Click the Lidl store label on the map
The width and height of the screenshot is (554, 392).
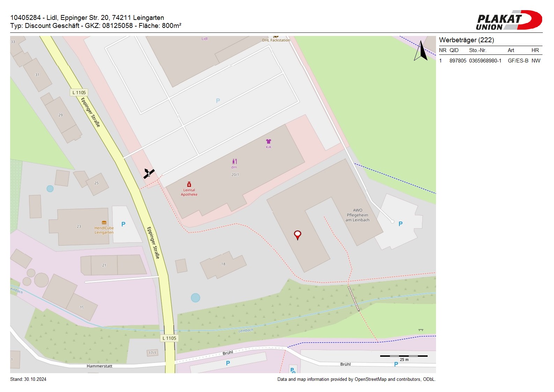point(205,38)
